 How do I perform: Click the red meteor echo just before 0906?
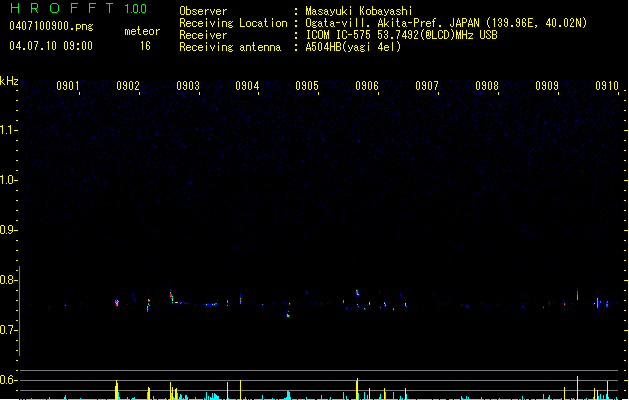(x=357, y=292)
